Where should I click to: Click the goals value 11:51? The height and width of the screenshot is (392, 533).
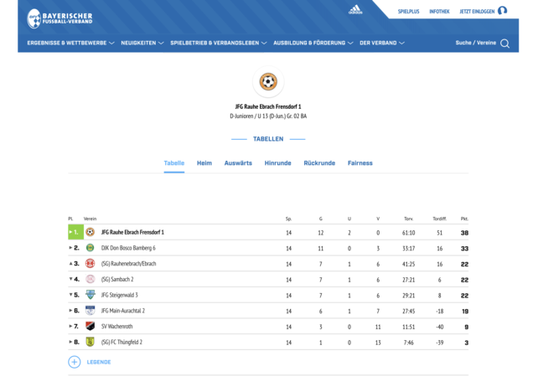click(409, 327)
